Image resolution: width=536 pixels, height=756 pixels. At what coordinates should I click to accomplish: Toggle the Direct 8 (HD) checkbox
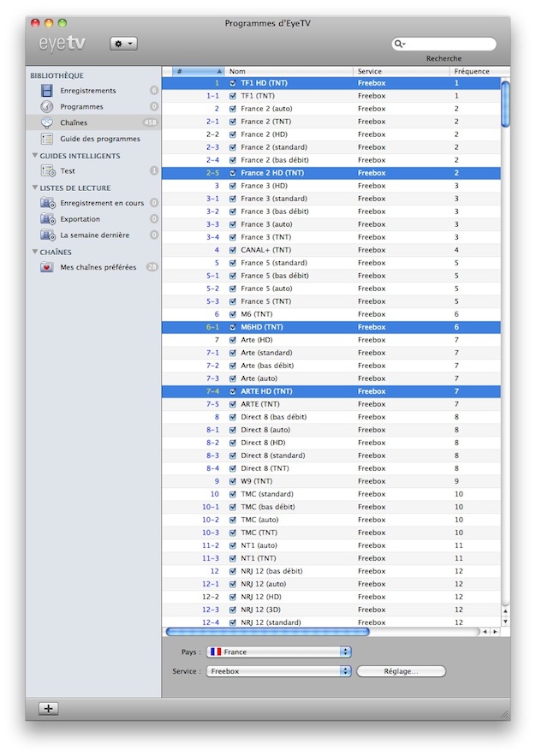(233, 443)
